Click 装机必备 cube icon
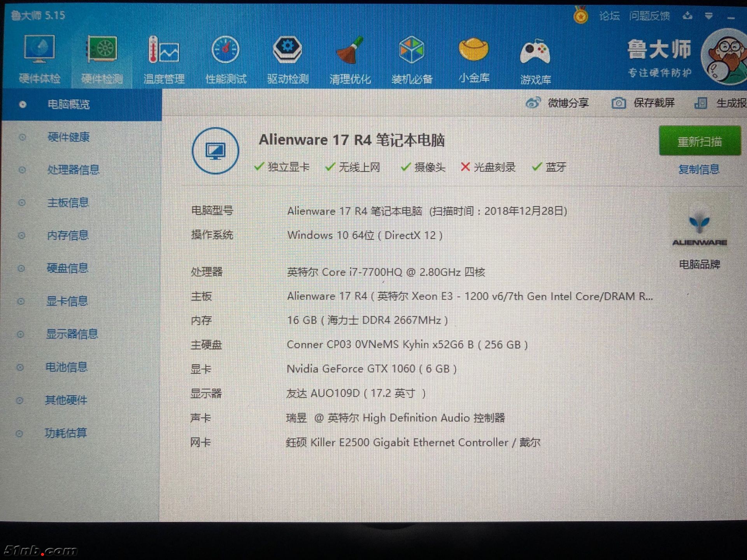Screen dimensions: 747x560 tap(412, 51)
